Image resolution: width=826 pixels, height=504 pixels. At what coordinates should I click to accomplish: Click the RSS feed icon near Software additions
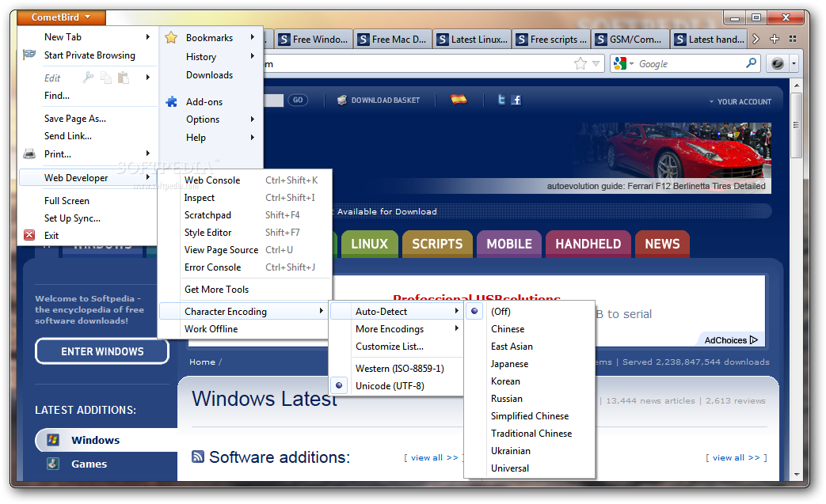click(x=198, y=457)
